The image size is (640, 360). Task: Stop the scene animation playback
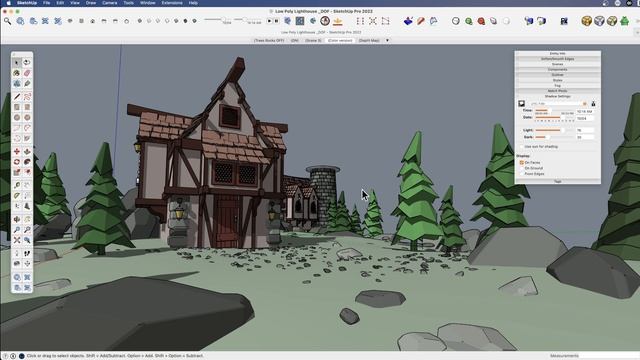tap(276, 21)
